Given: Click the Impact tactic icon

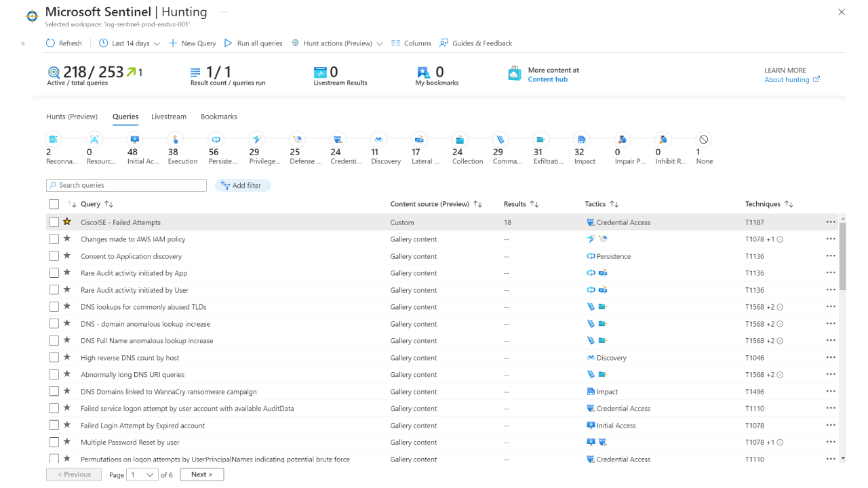Looking at the screenshot, I should (581, 140).
